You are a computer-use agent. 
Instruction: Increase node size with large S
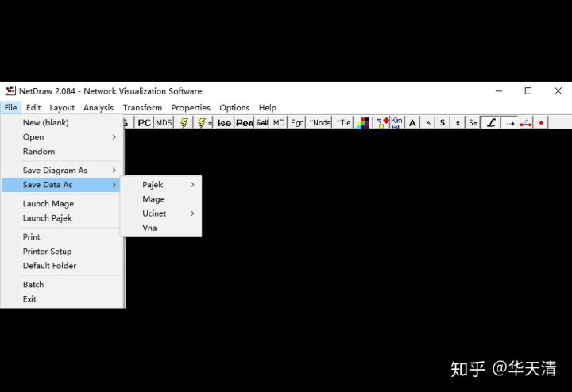click(x=443, y=123)
